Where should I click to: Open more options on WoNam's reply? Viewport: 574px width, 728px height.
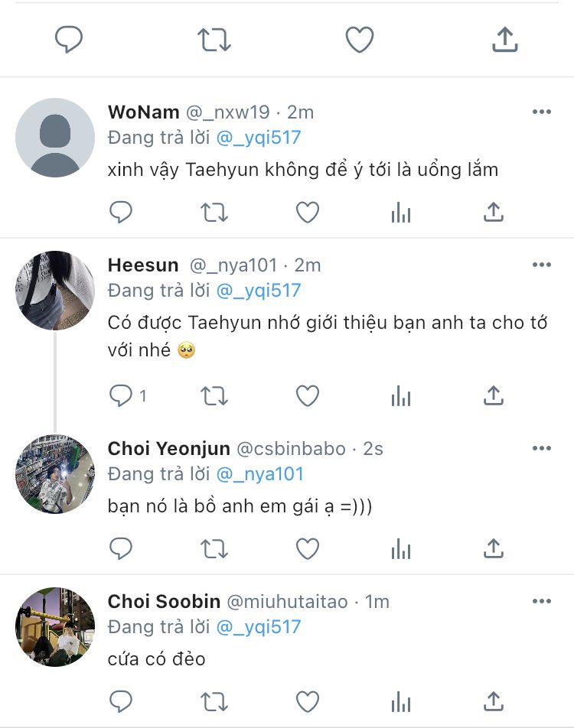(541, 112)
